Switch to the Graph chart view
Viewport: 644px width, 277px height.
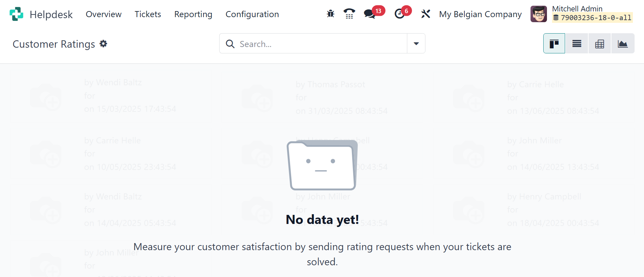pyautogui.click(x=623, y=44)
